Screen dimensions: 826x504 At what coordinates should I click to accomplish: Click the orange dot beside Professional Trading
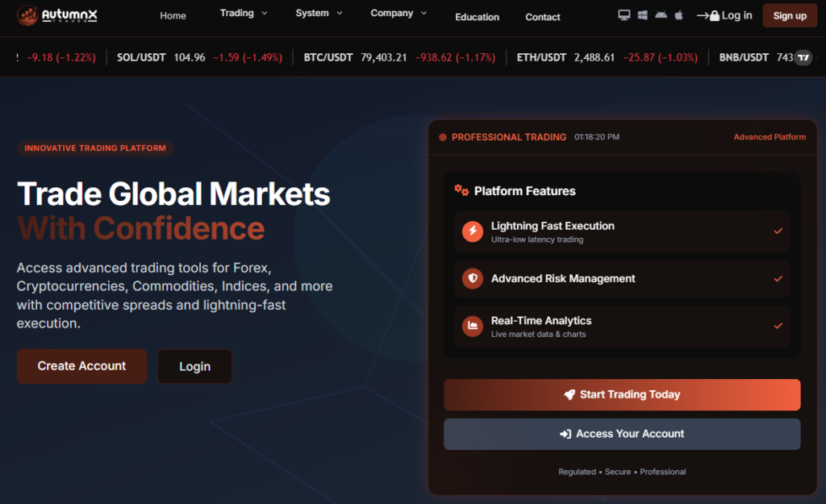pyautogui.click(x=443, y=137)
